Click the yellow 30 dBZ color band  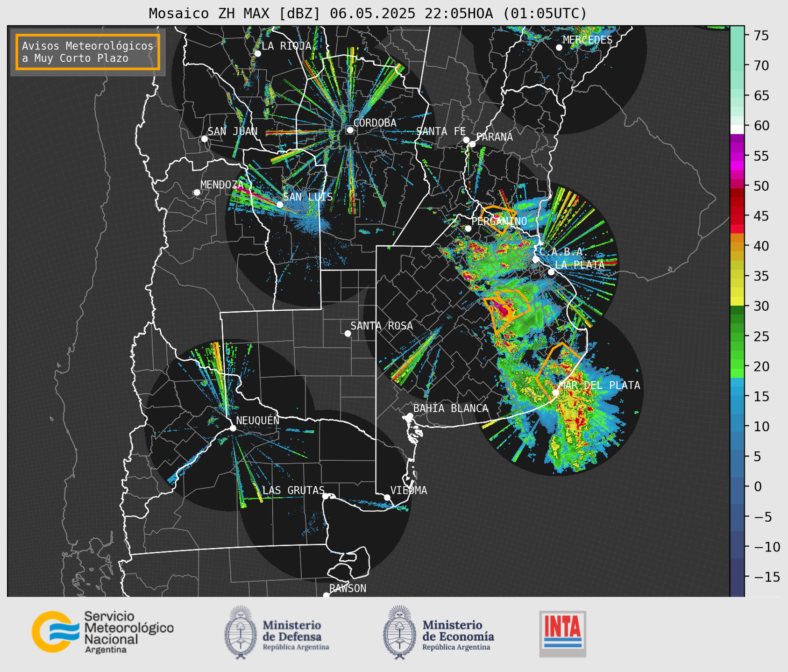point(737,302)
